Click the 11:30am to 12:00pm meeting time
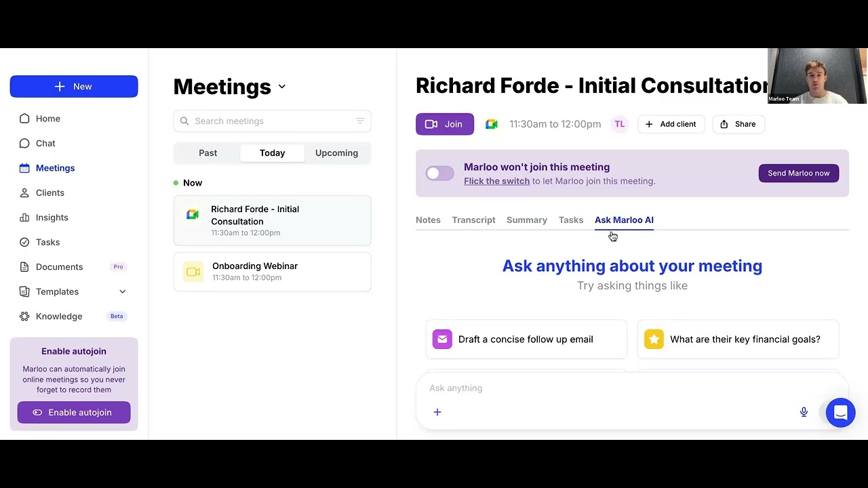Screen dimensions: 868x488 pyautogui.click(x=555, y=124)
